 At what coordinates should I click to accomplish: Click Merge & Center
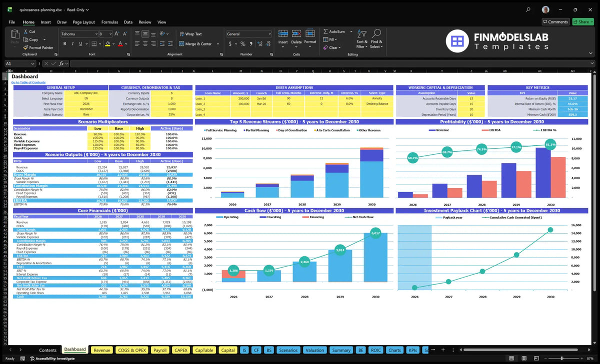(195, 44)
